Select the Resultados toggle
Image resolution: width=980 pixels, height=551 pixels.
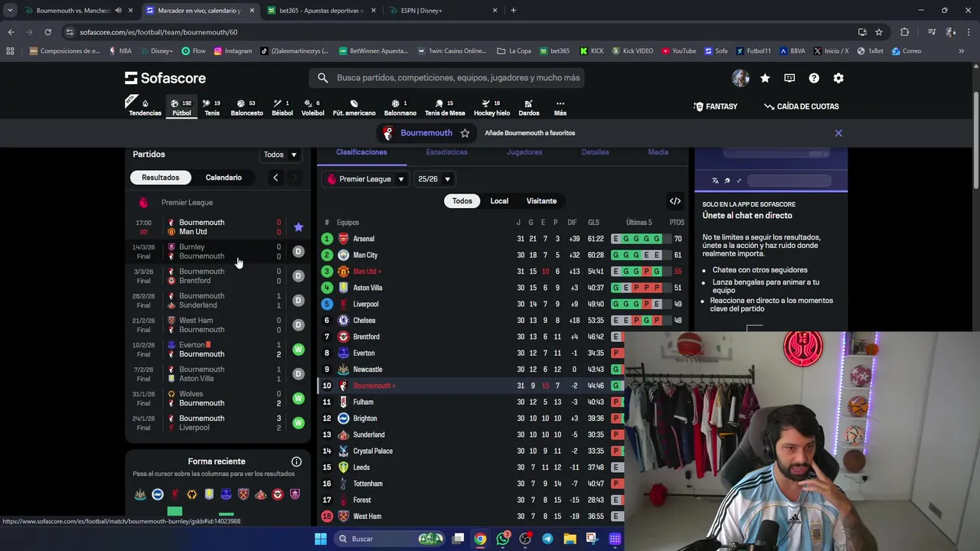[x=160, y=178]
